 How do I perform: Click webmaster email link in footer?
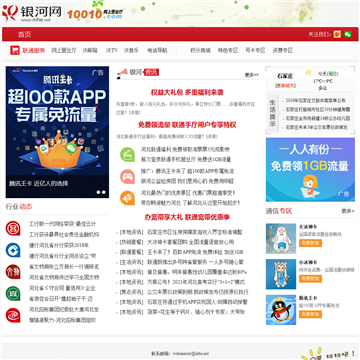coord(191,353)
